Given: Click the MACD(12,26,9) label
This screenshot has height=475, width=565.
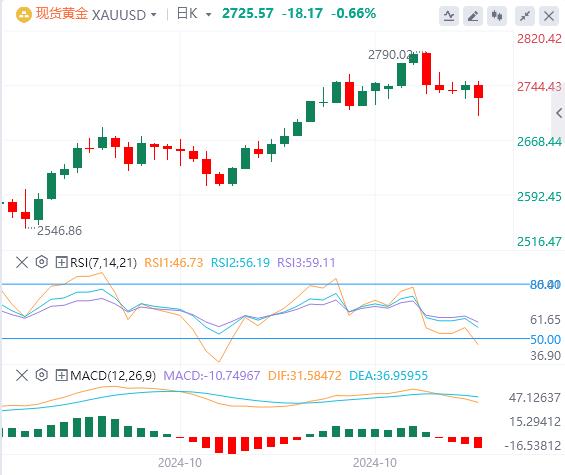Looking at the screenshot, I should click(113, 376).
